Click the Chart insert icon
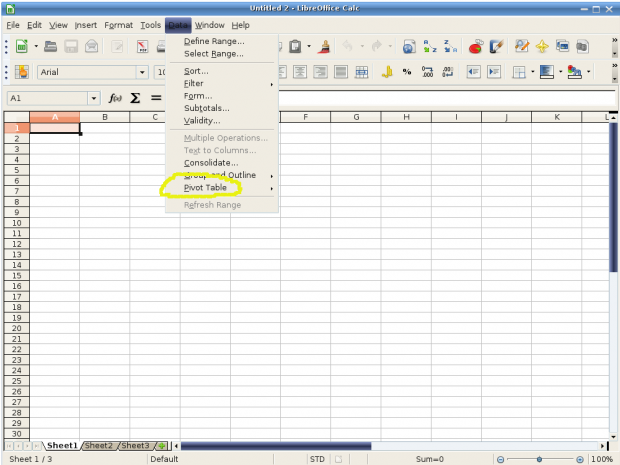The height and width of the screenshot is (465, 620). tap(476, 46)
